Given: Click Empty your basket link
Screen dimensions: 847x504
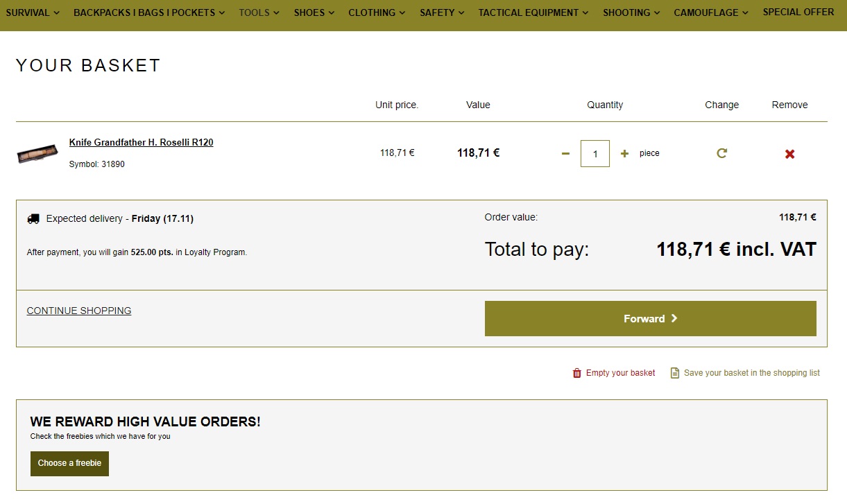Looking at the screenshot, I should point(620,373).
